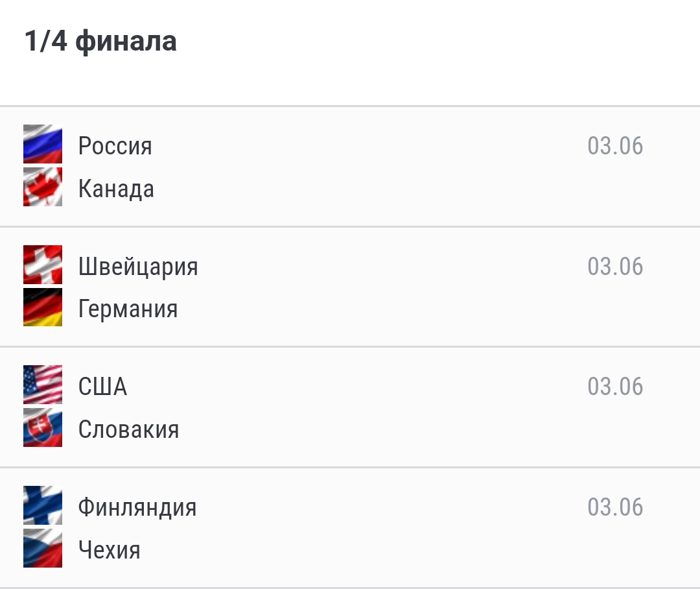This screenshot has height=589, width=700.
Task: Click the Finland flag icon
Action: click(43, 505)
